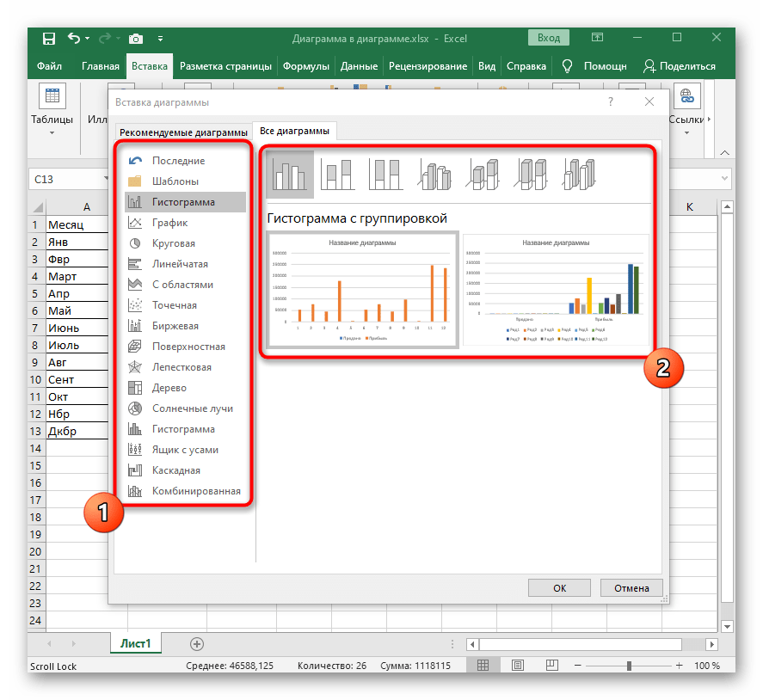Pick the last 3-D column subtype icon
Viewport: 763px width, 700px height.
pyautogui.click(x=581, y=175)
